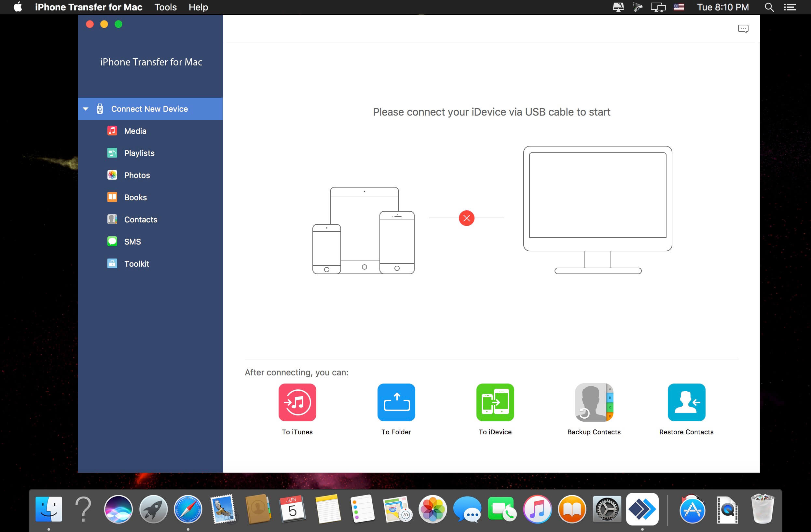This screenshot has height=532, width=811.
Task: Click the Backup Contacts icon
Action: 594,402
